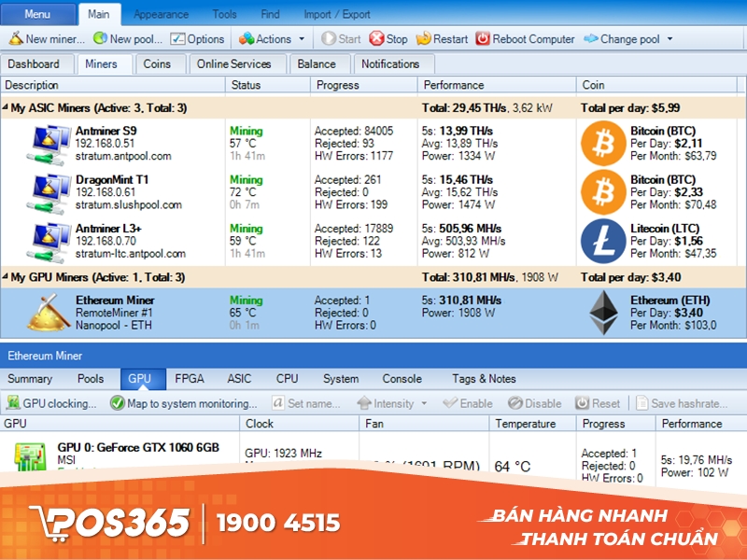The width and height of the screenshot is (747, 560).
Task: Click the Reboot Computer power icon
Action: coord(483,38)
